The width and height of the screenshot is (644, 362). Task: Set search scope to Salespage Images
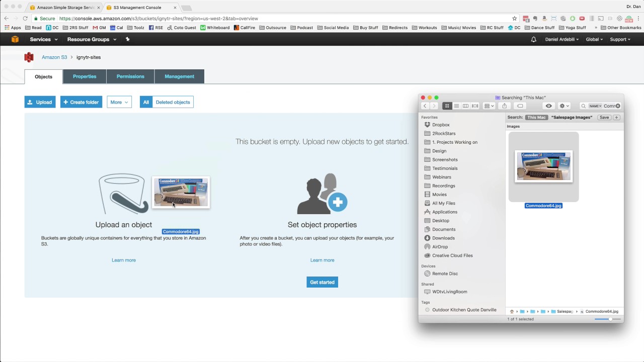coord(572,118)
